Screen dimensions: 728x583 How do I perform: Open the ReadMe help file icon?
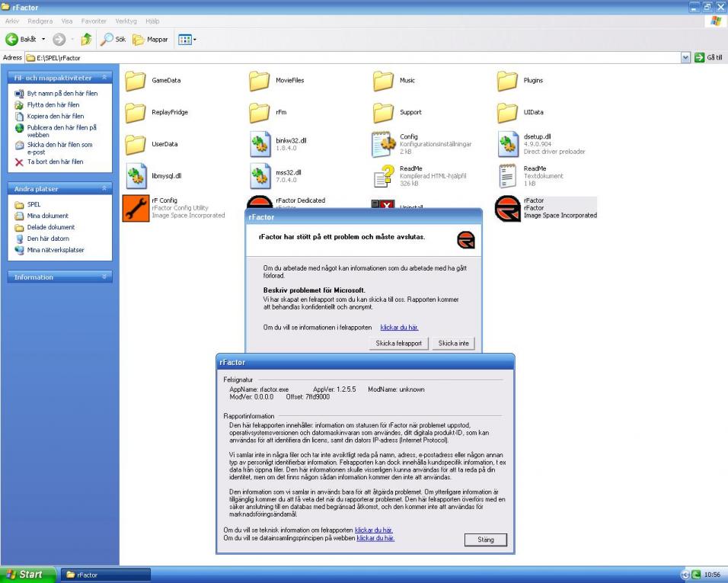point(384,176)
